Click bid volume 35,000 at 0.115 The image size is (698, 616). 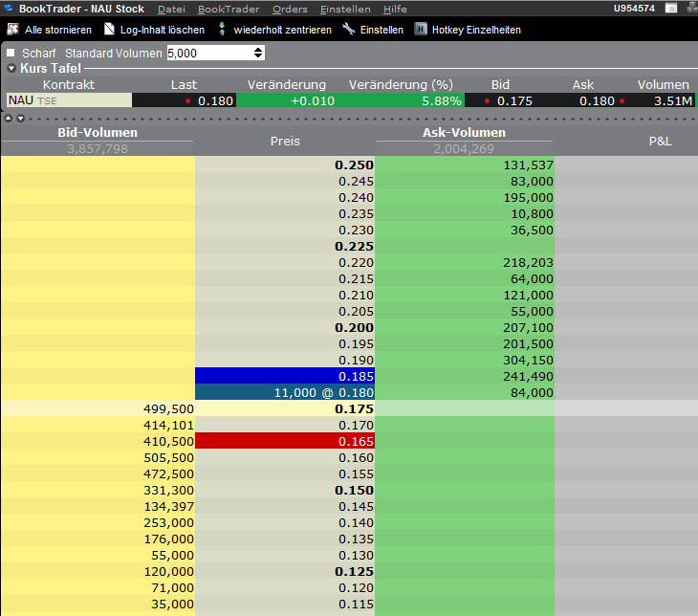pyautogui.click(x=172, y=604)
